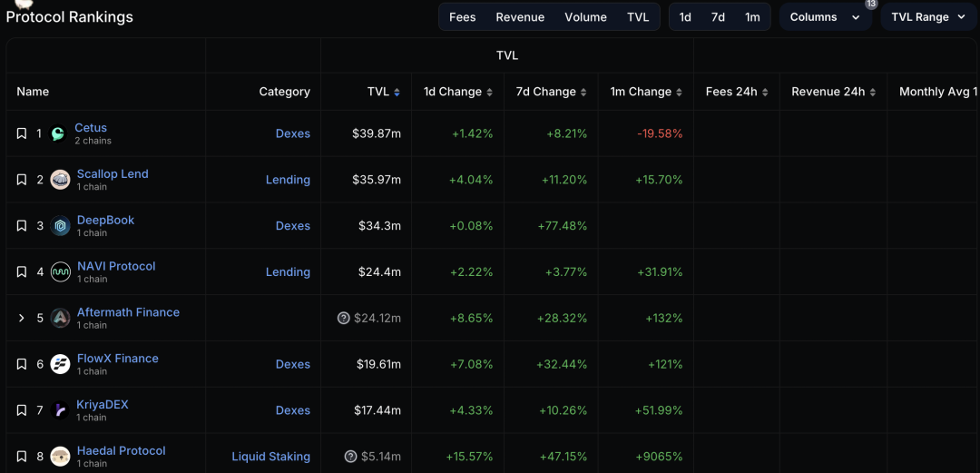This screenshot has width=980, height=473.
Task: Bookmark the Cetus protocol
Action: coord(21,133)
